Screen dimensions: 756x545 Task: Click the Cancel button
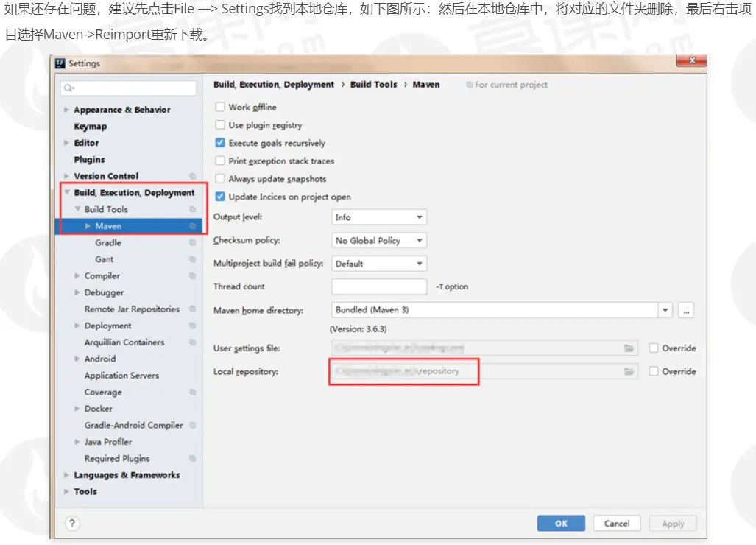tap(617, 524)
